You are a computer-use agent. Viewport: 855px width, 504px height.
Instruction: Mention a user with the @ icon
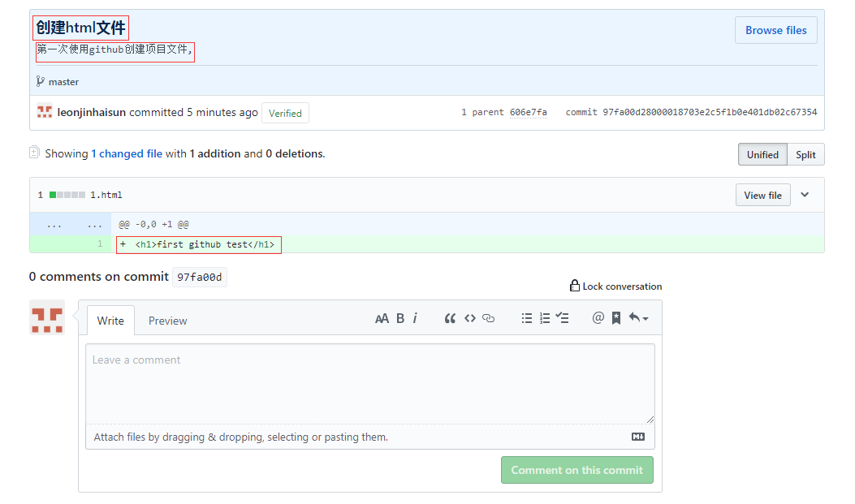598,317
